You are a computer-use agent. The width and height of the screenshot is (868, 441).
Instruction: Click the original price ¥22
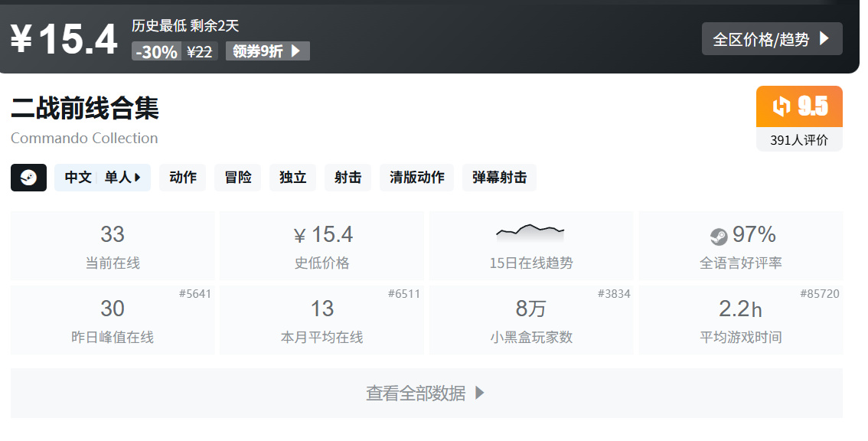(x=199, y=51)
